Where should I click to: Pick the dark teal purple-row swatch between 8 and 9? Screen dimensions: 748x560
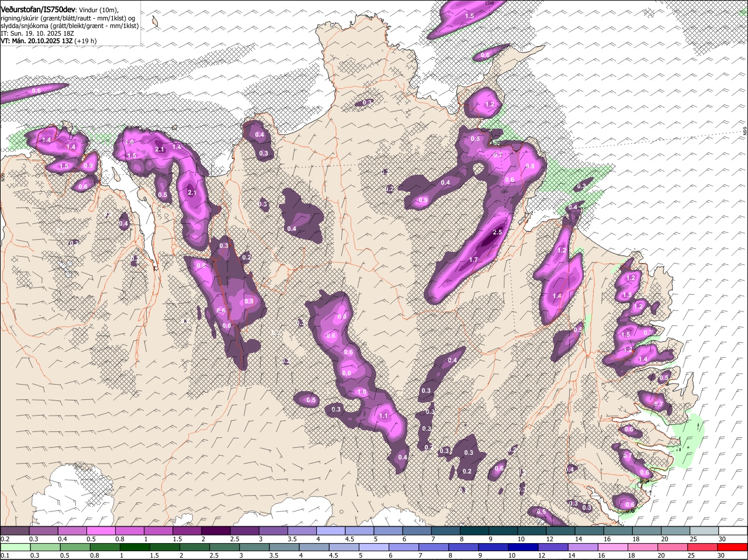click(x=475, y=530)
